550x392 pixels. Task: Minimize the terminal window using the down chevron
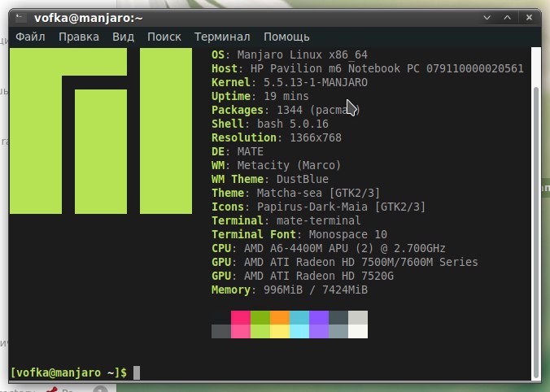(487, 18)
